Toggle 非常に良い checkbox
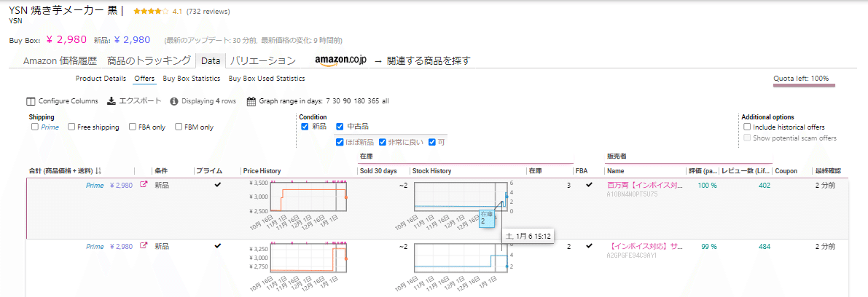The image size is (868, 297). (x=383, y=142)
